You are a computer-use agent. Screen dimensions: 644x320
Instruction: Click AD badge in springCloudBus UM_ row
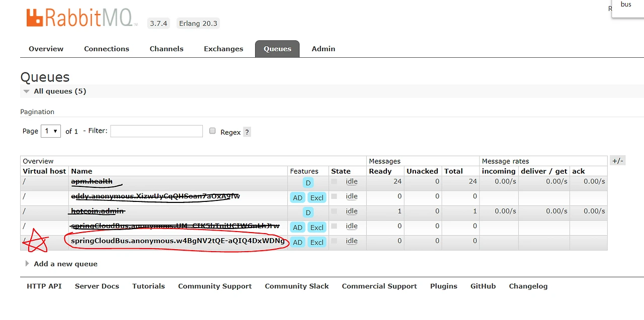[x=298, y=228]
